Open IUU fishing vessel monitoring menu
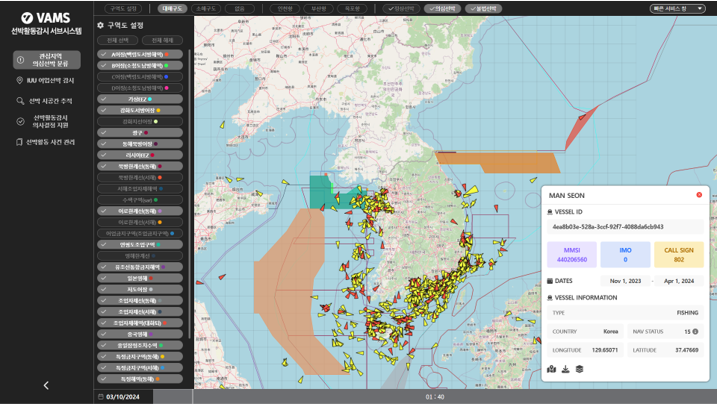Viewport: 717px width, 404px height. click(x=46, y=80)
